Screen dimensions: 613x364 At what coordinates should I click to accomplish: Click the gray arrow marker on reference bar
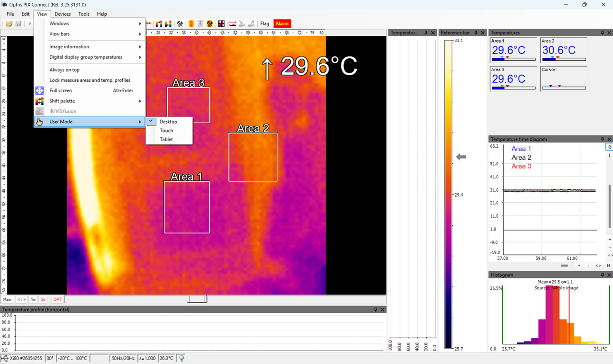tap(461, 157)
